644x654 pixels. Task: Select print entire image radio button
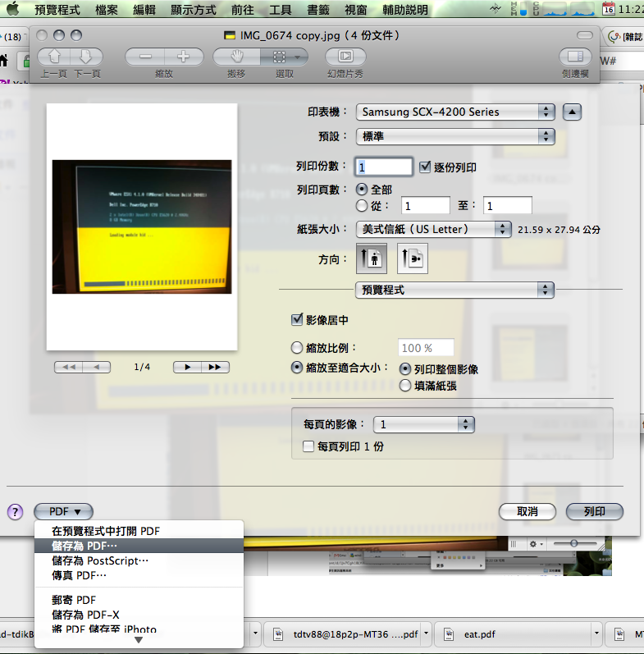point(405,368)
